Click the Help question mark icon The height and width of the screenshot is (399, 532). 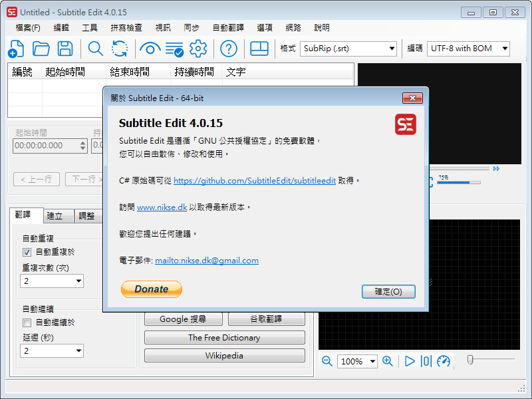[x=229, y=49]
